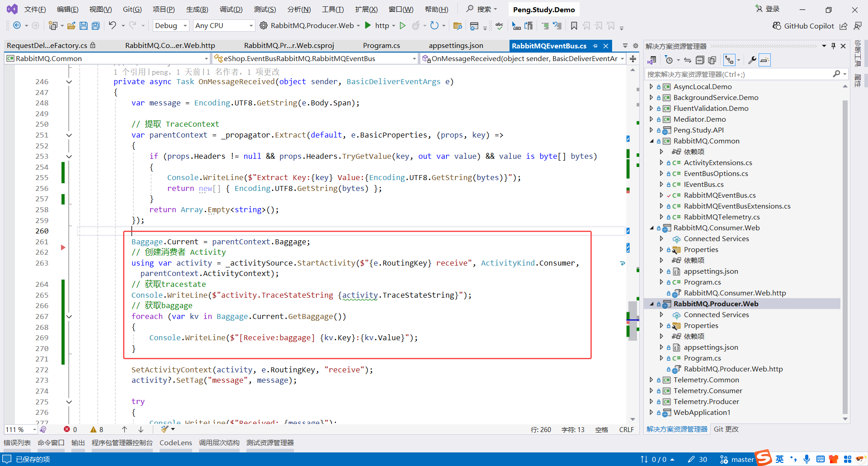Open Properties wrench icon in Solution Explorer
The height and width of the screenshot is (466, 868).
click(752, 60)
